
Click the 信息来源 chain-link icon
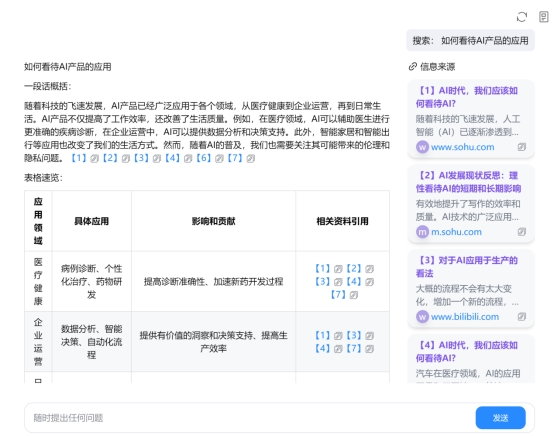click(x=412, y=66)
